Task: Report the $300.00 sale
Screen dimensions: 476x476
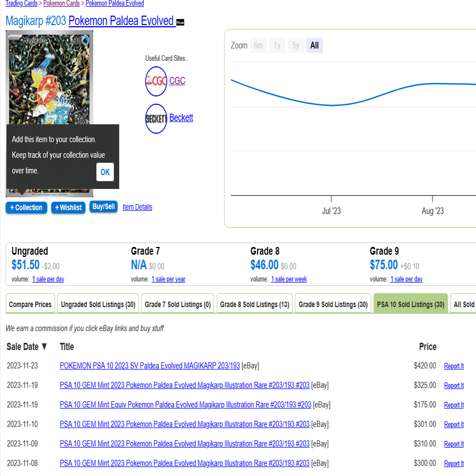Action: pyautogui.click(x=454, y=463)
